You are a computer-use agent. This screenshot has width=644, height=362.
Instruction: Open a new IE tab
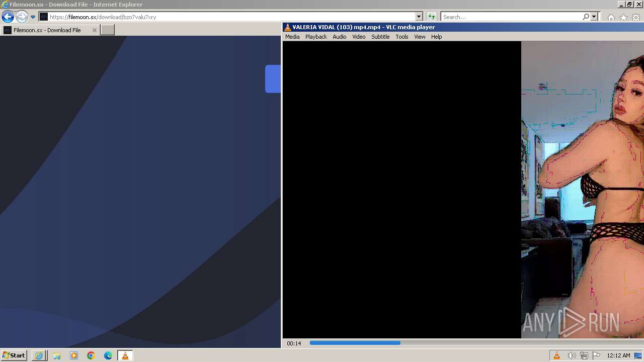coord(108,30)
